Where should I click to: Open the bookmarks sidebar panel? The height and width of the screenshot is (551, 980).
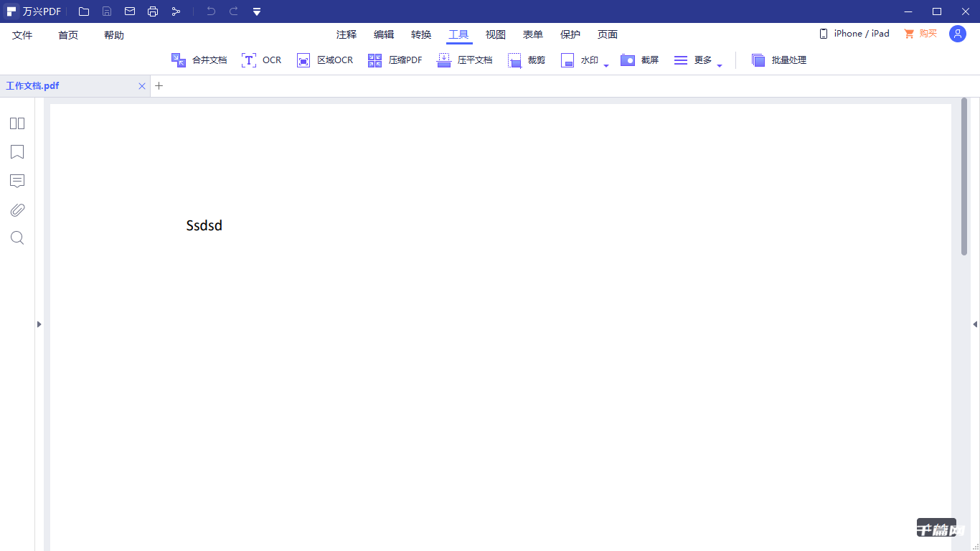click(17, 152)
